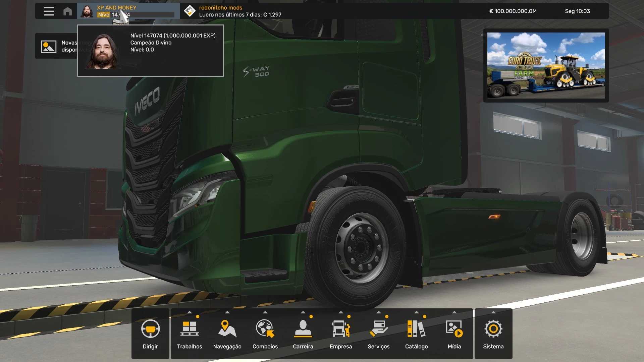
Task: Expand arrow above Trabalhos menu
Action: (190, 312)
